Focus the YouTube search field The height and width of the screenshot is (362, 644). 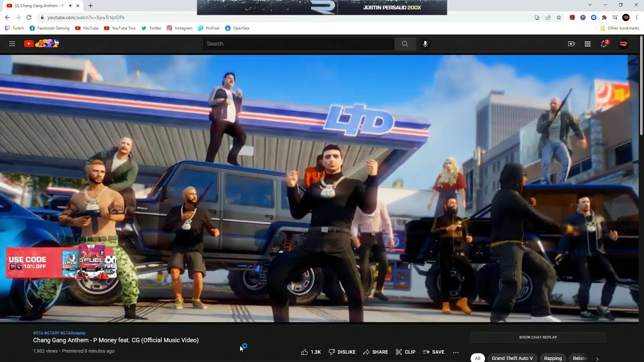299,44
